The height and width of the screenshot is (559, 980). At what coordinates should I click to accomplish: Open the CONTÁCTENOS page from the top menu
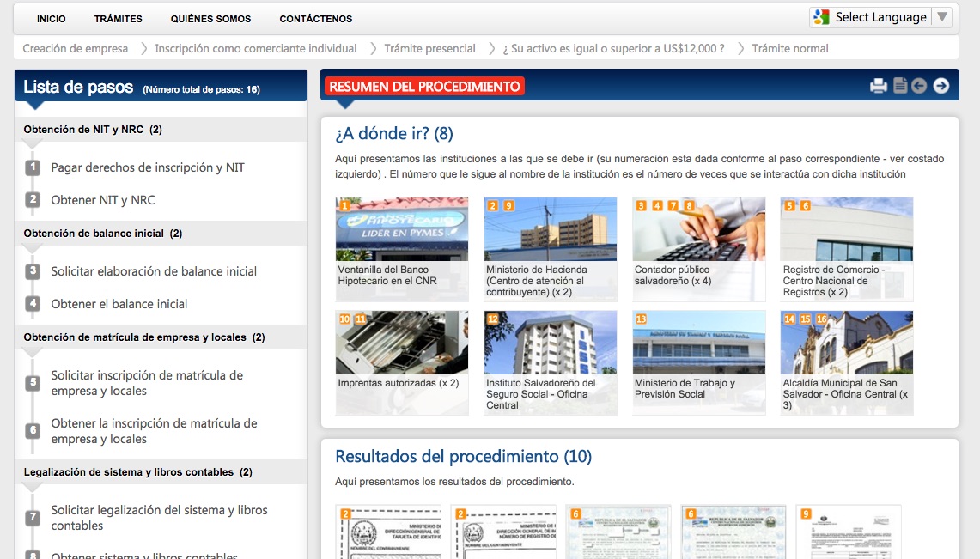click(x=315, y=19)
